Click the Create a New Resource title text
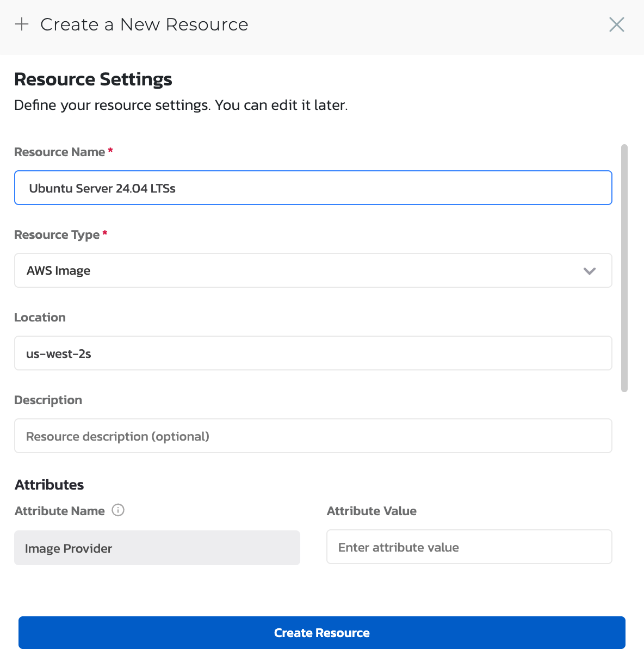 pos(144,24)
